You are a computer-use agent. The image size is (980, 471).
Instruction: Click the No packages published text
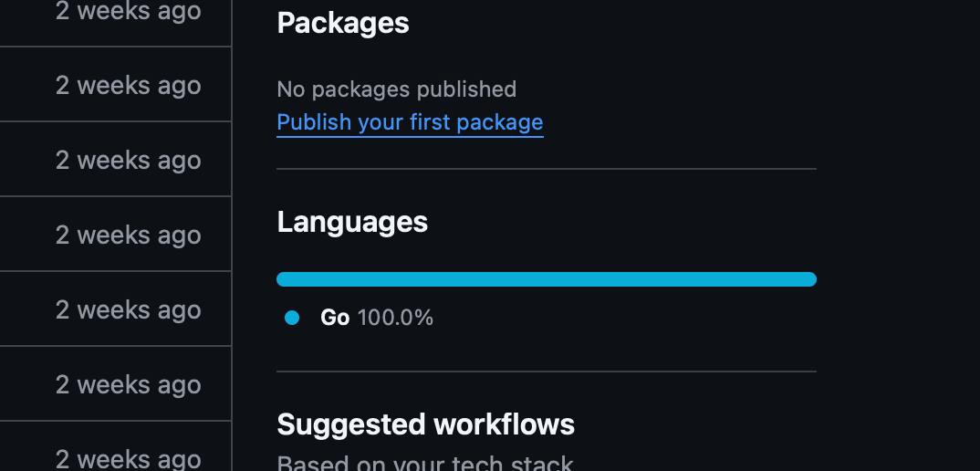tap(396, 89)
